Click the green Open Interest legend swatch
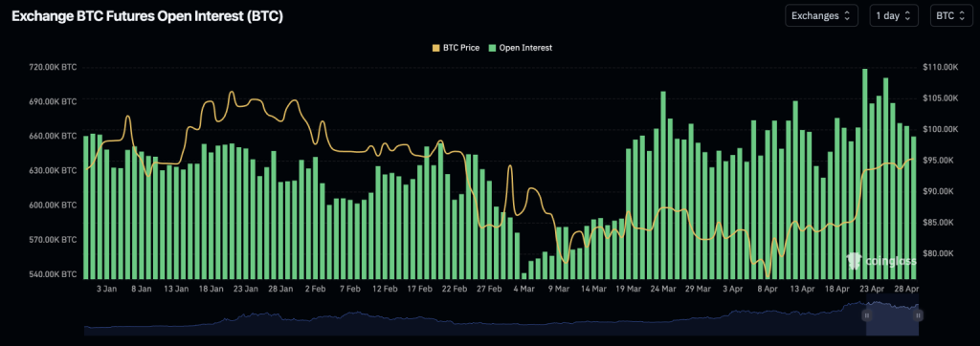The height and width of the screenshot is (346, 980). (x=492, y=48)
